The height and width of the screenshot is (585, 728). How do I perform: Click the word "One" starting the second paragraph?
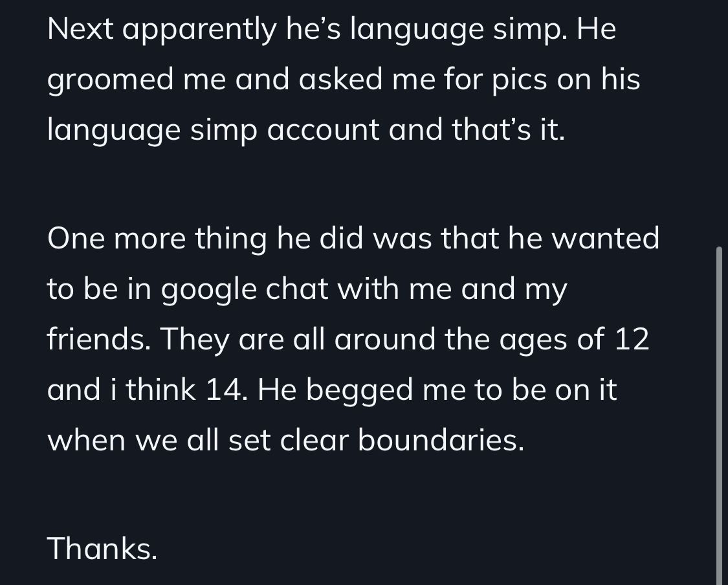[76, 238]
